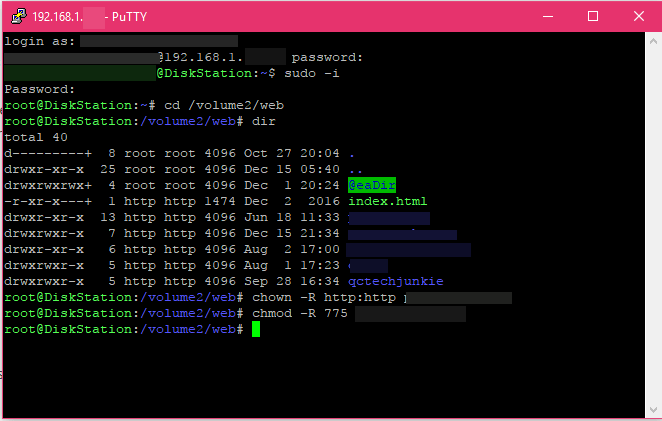Image resolution: width=662 pixels, height=421 pixels.
Task: Click the 'd---------+' permissions text
Action: pos(48,153)
